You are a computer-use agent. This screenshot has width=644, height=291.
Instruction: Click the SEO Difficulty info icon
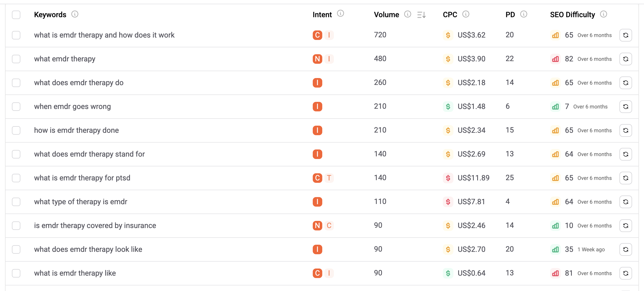click(x=604, y=14)
